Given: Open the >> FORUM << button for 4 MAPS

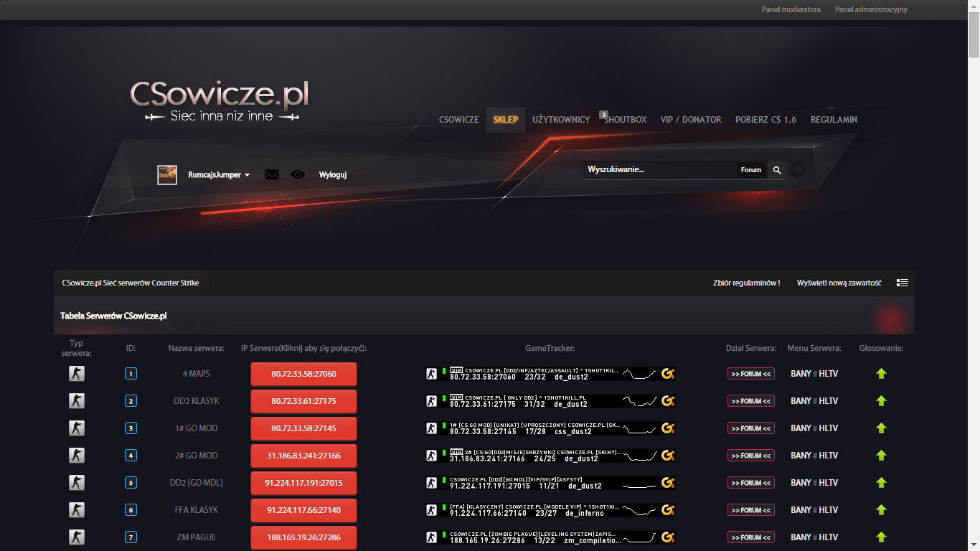Looking at the screenshot, I should tap(751, 374).
